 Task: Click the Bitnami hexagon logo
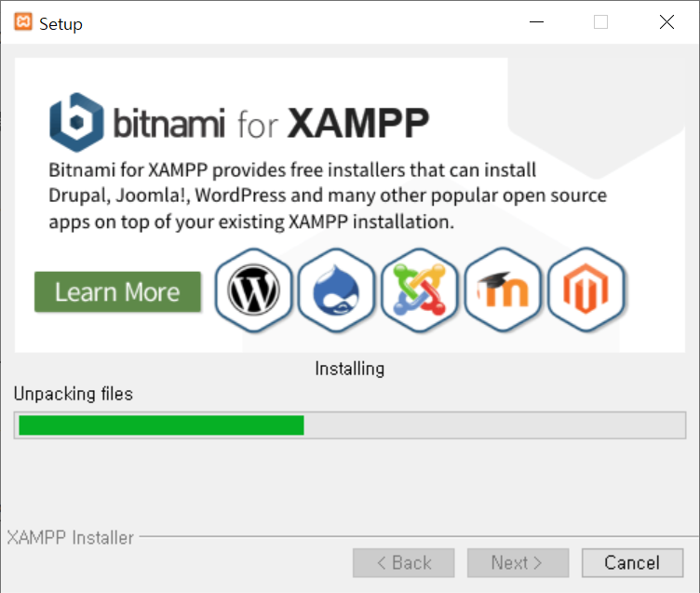point(76,122)
